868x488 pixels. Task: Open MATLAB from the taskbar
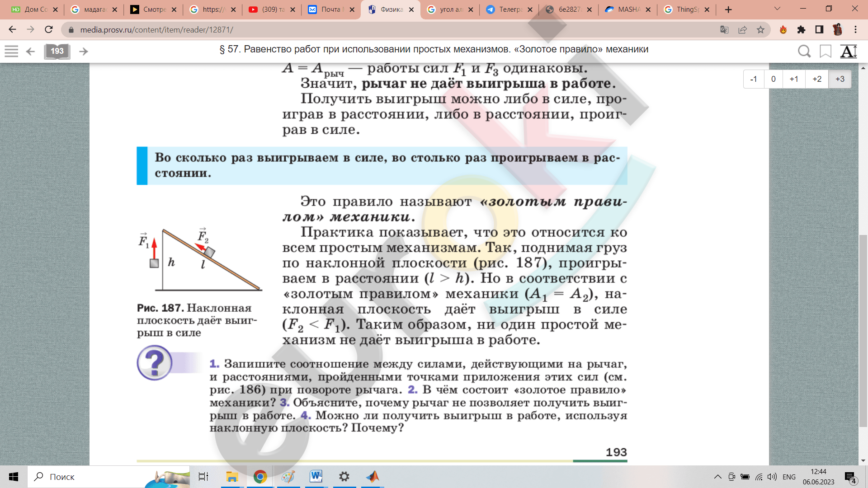(373, 477)
